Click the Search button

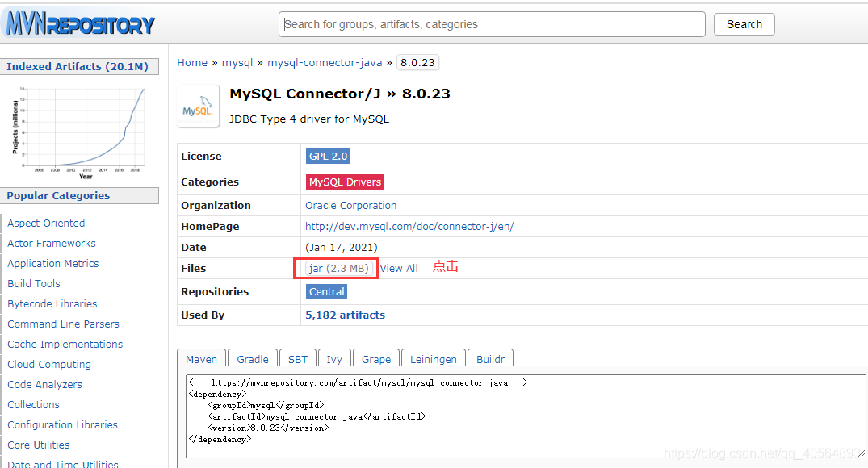point(744,24)
